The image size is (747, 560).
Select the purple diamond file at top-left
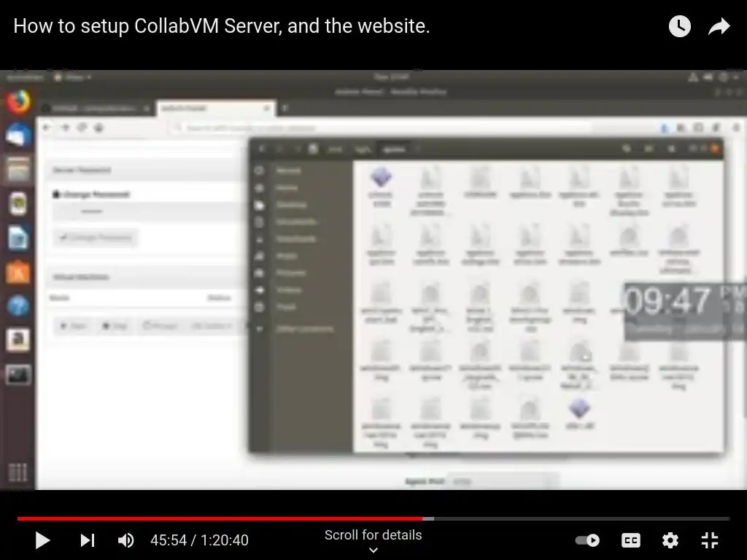[x=381, y=186]
